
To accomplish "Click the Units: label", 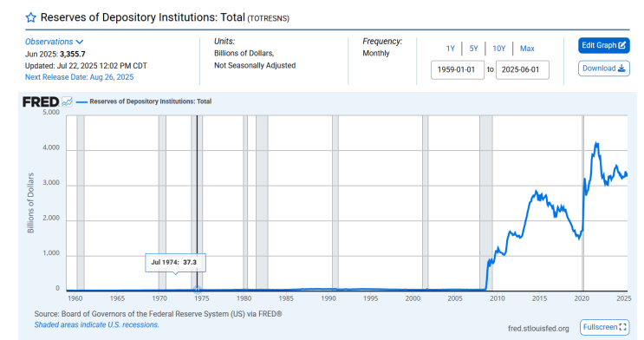I will coord(224,42).
